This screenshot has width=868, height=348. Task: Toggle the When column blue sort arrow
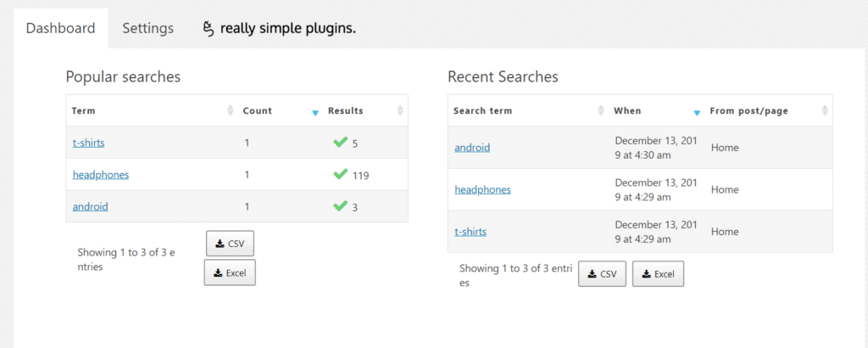coord(697,113)
